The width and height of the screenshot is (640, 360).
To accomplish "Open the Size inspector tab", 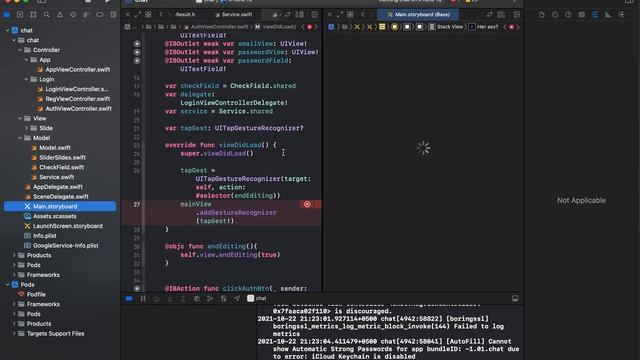I will coord(608,15).
